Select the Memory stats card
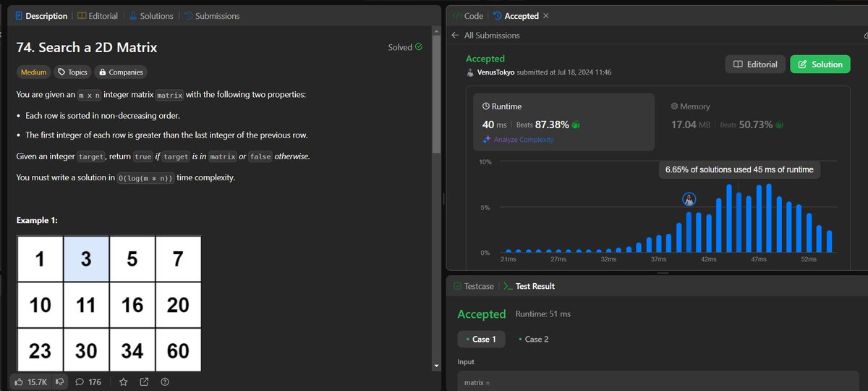 (752, 122)
